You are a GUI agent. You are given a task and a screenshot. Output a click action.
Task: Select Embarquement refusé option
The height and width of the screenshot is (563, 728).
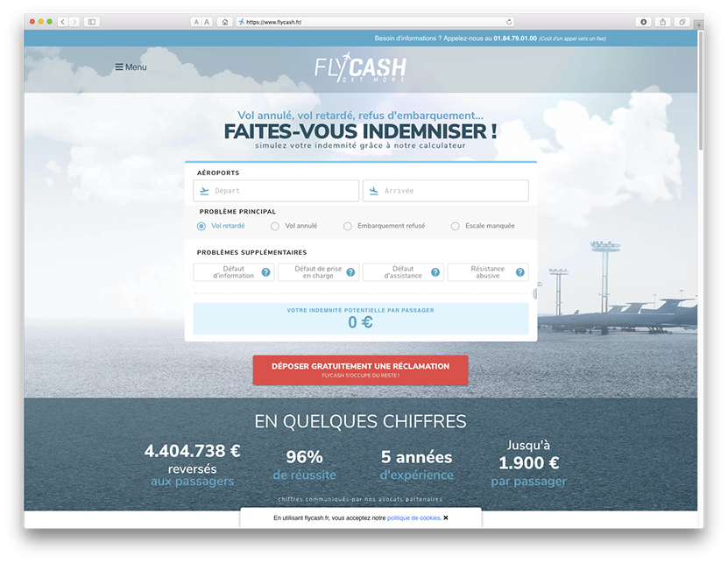coord(348,226)
